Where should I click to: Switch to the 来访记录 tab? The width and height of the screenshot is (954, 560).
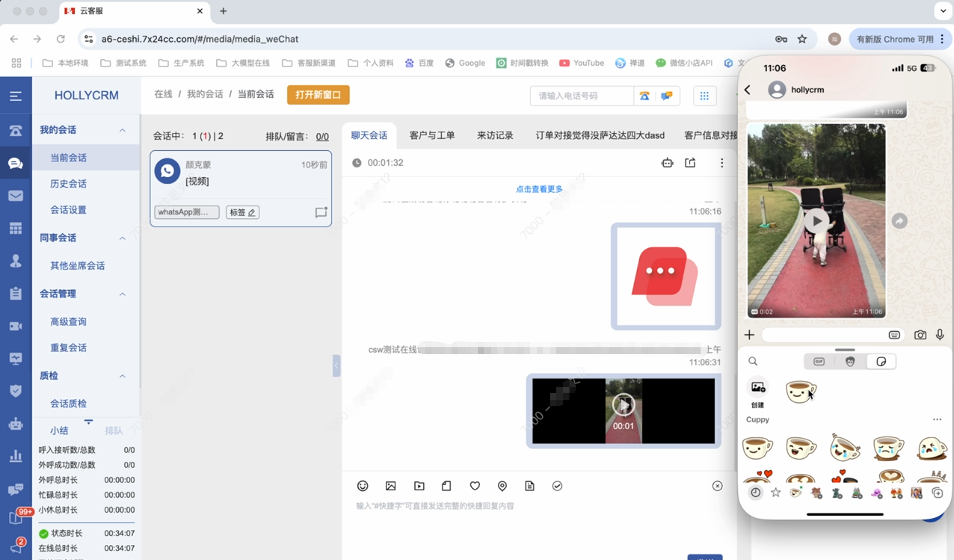click(495, 135)
